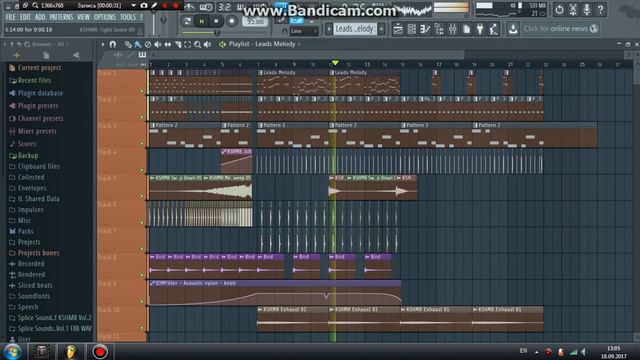Open the Leads Melody pattern selector

tap(355, 29)
